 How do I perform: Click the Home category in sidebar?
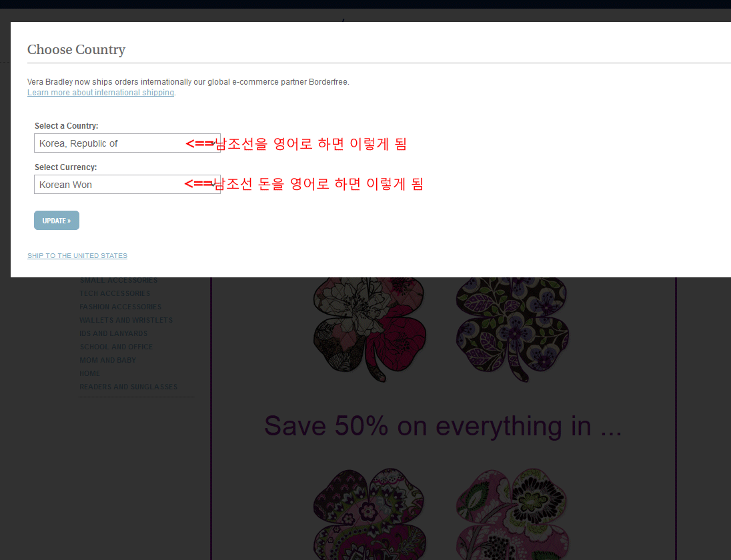(90, 374)
